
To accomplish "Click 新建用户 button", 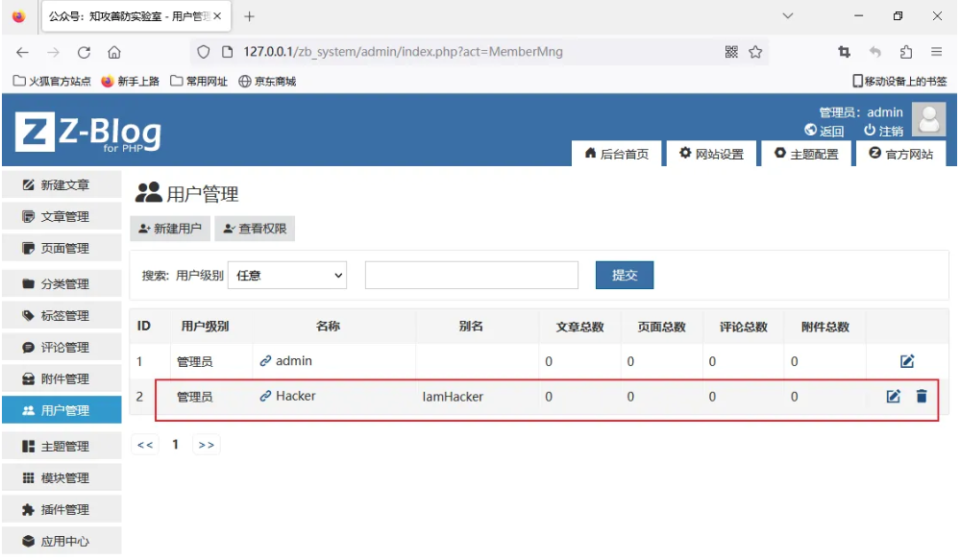I will click(170, 229).
